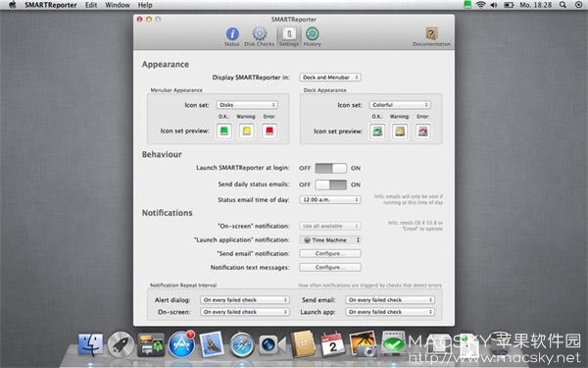Click the green SMARTReporter menubar status icon
The width and height of the screenshot is (588, 368).
point(466,5)
